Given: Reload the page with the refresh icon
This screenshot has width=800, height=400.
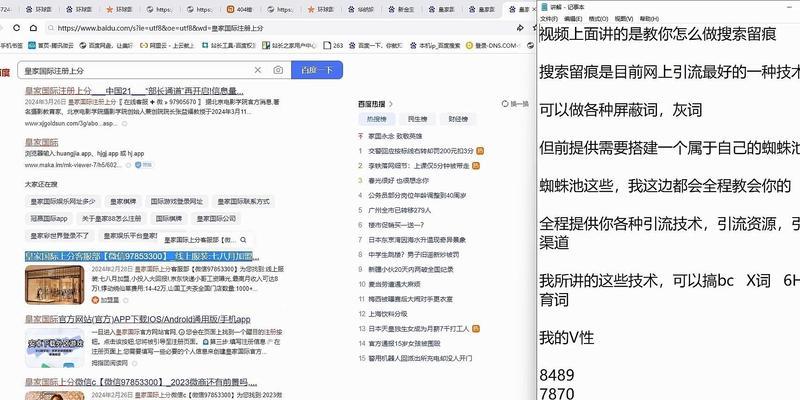Looking at the screenshot, I should pyautogui.click(x=16, y=28).
